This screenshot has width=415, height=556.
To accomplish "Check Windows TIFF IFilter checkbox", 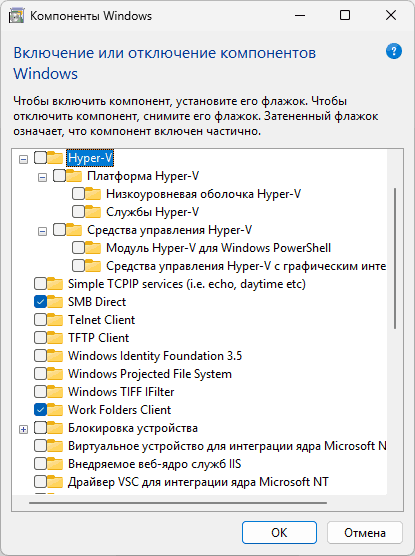I will (40, 392).
